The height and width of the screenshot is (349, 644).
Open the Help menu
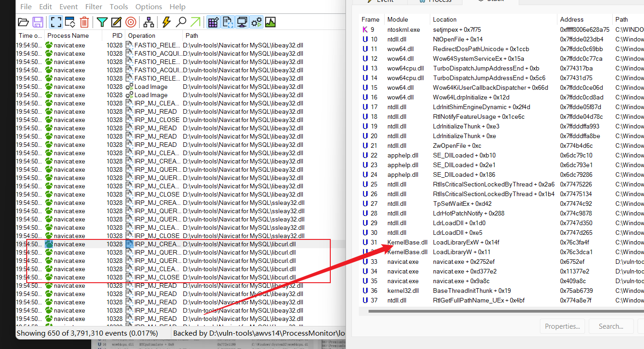[178, 7]
